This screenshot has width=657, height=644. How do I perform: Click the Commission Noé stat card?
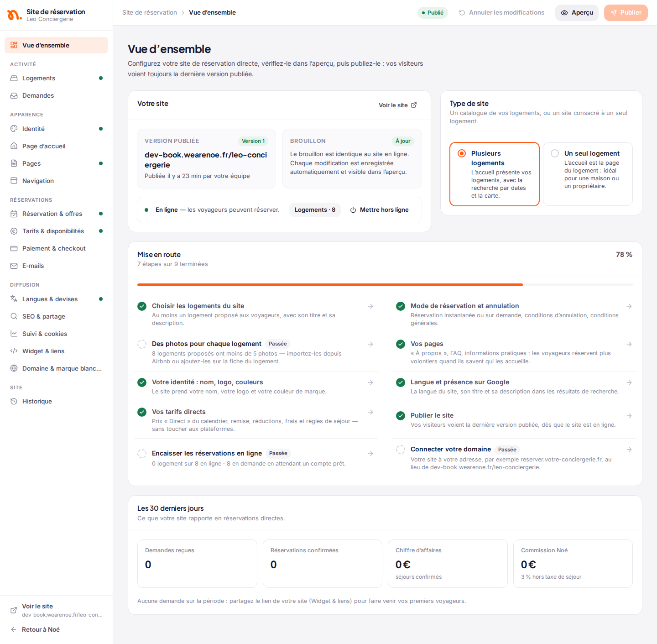pos(573,564)
